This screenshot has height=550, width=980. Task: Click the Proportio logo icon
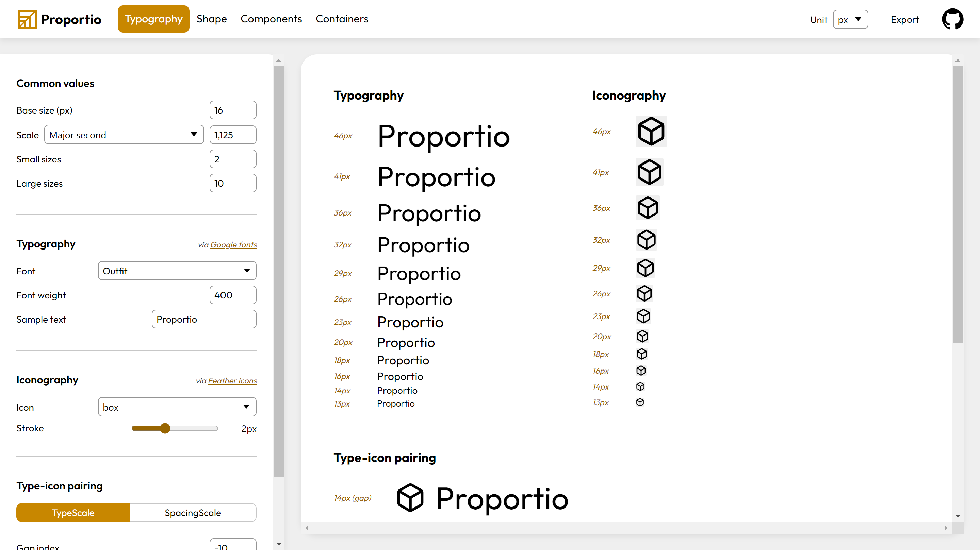tap(27, 19)
